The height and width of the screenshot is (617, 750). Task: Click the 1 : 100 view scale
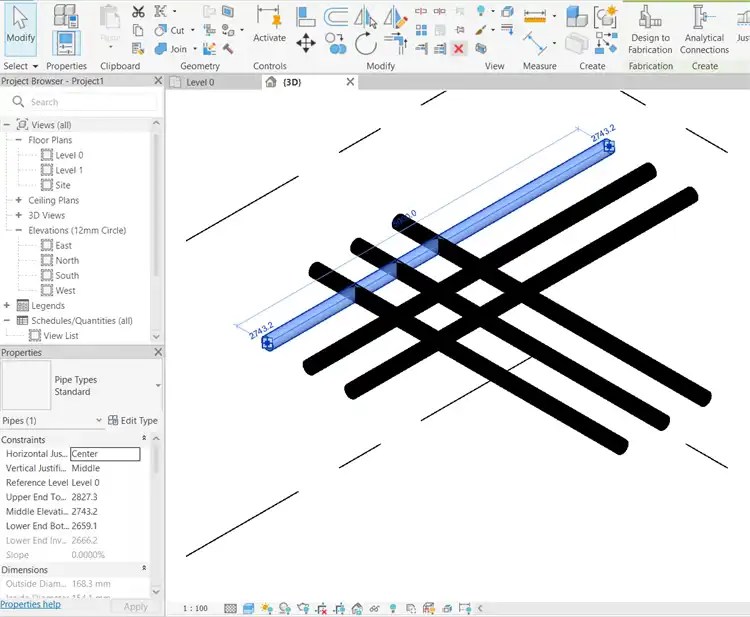tap(195, 608)
